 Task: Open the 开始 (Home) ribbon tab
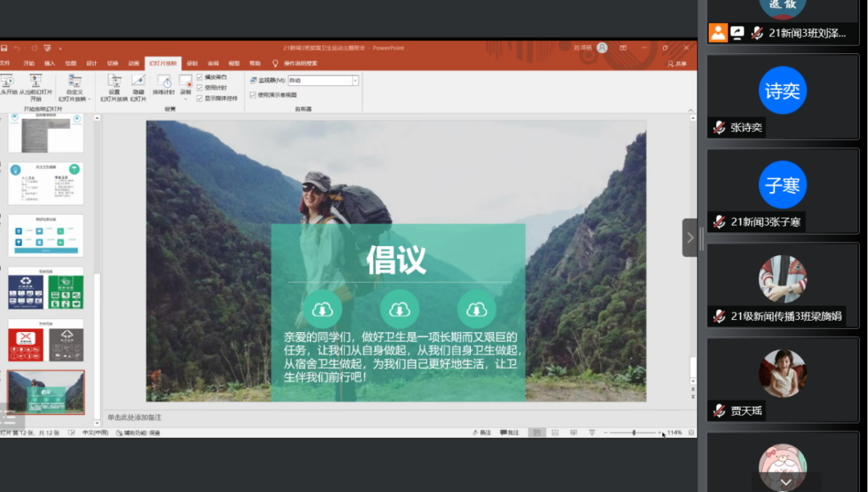pos(27,61)
